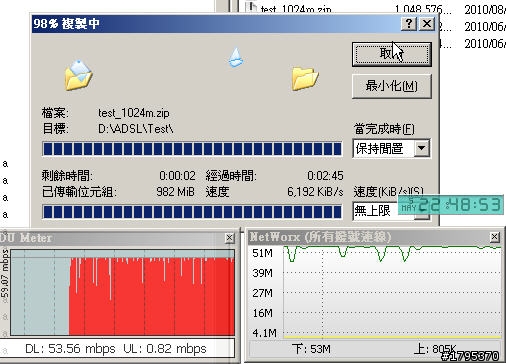Click the remaining time 0:00:02 value
This screenshot has width=506, height=364.
177,176
